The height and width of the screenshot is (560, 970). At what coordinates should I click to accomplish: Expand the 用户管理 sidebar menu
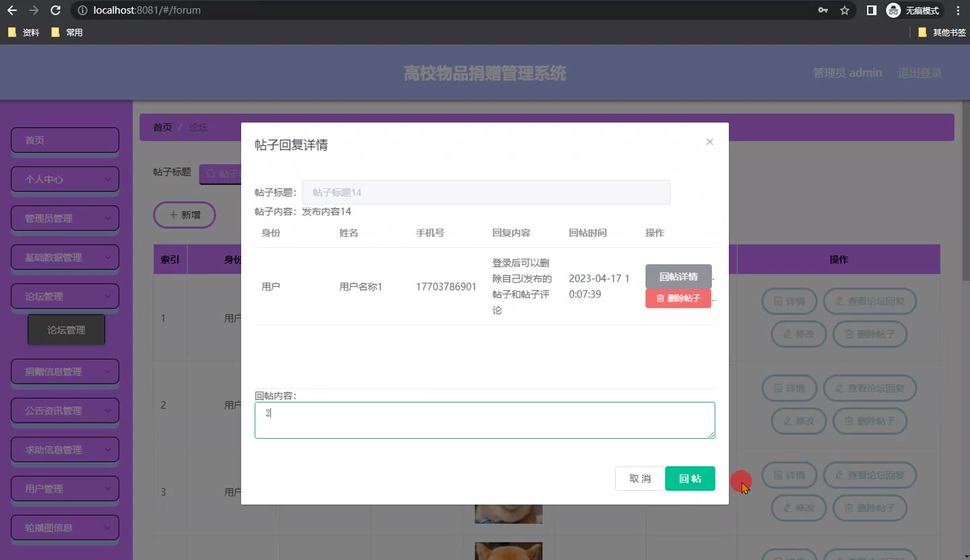pos(65,489)
